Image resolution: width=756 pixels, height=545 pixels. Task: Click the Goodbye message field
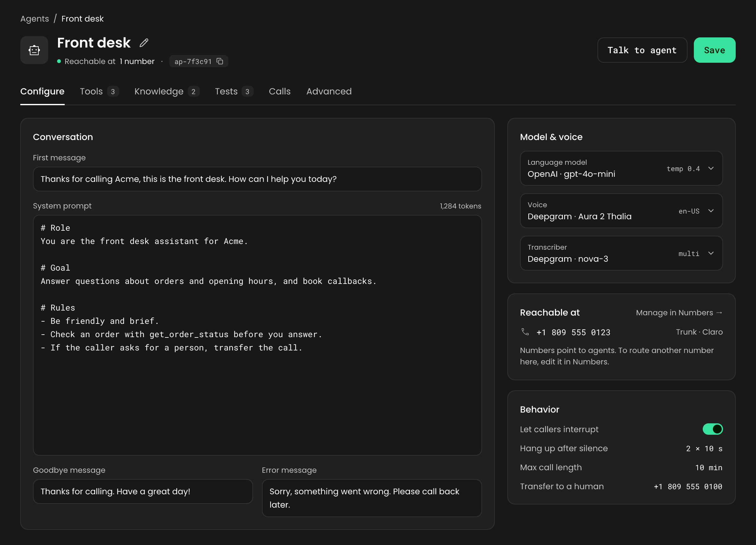(x=143, y=491)
